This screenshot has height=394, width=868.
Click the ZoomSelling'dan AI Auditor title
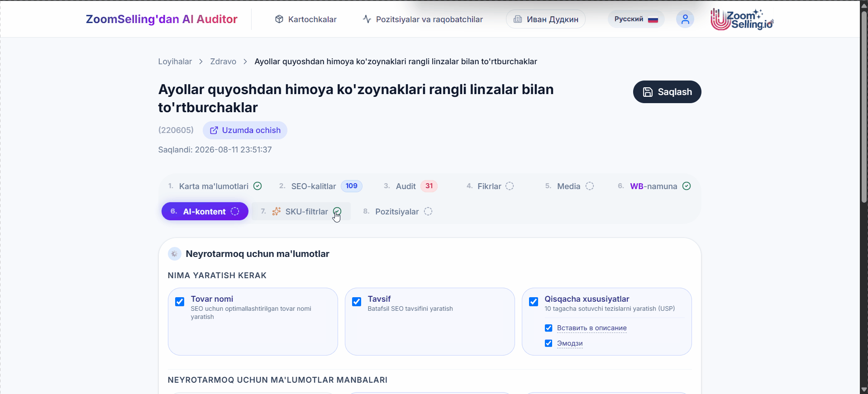[162, 19]
